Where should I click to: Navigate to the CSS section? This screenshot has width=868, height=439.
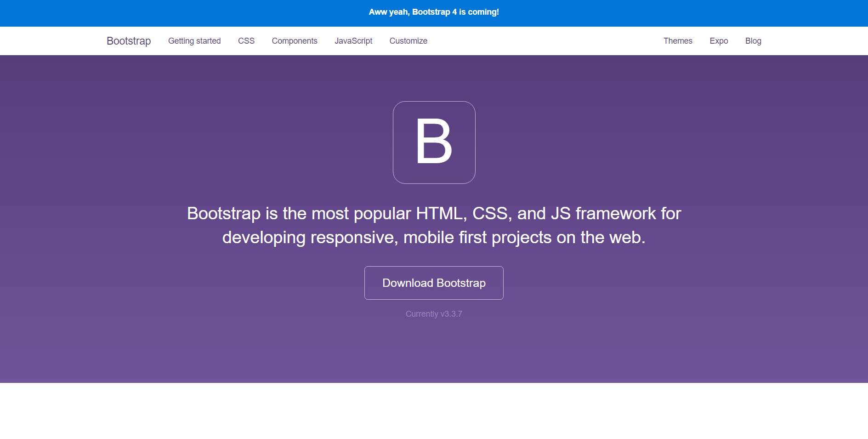[x=246, y=41]
